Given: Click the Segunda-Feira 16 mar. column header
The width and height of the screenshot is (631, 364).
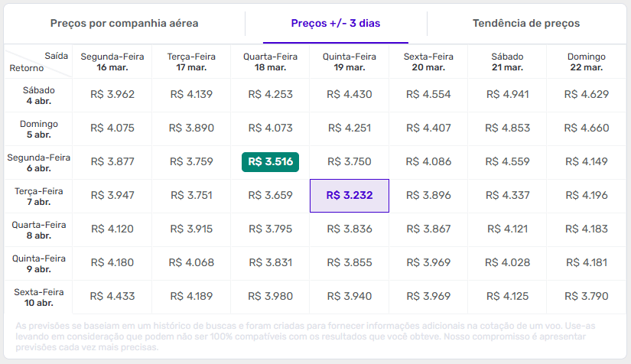Looking at the screenshot, I should (x=112, y=62).
